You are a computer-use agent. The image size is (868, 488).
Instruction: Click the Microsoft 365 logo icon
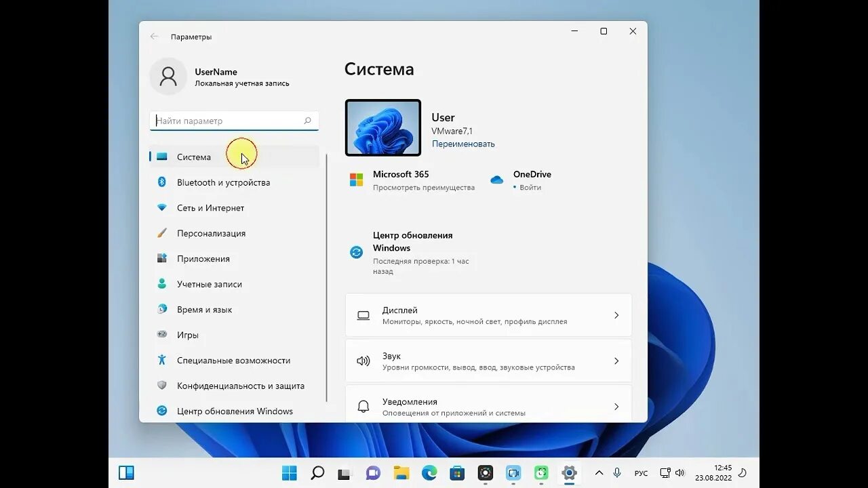point(356,180)
